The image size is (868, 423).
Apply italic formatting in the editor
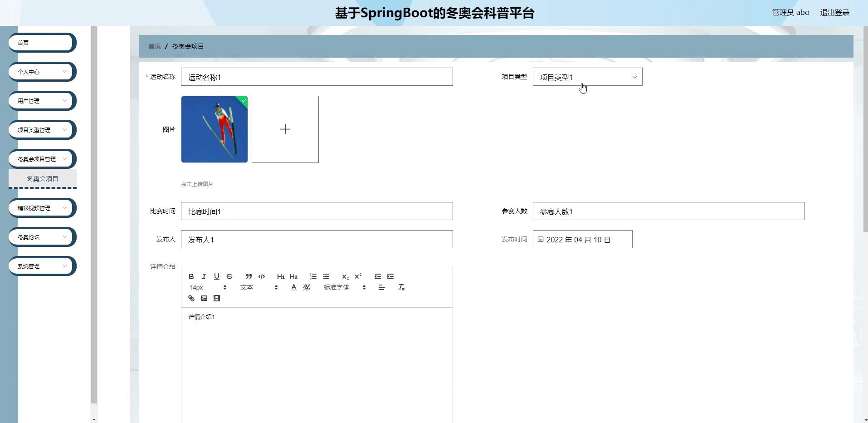(x=204, y=276)
